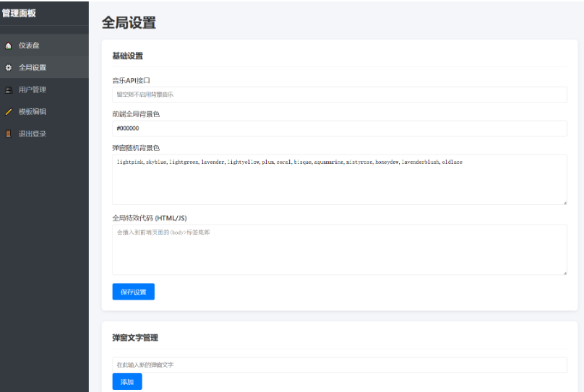
Task: Click the 弹窗随机背景色 label
Action: 136,148
